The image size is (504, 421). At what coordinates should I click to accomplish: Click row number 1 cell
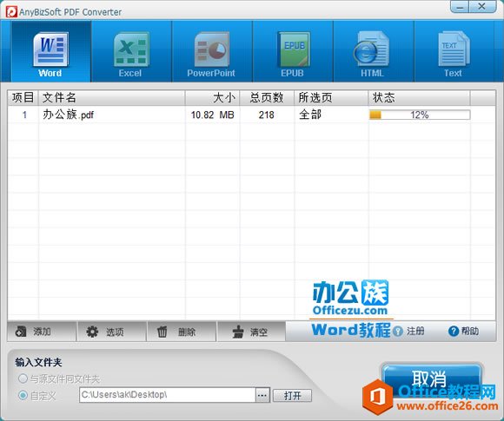click(x=24, y=115)
